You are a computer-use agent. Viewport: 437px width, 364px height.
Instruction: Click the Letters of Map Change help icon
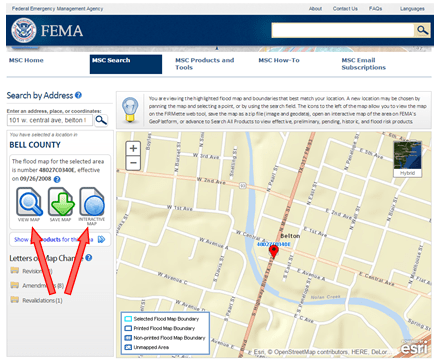click(x=88, y=258)
